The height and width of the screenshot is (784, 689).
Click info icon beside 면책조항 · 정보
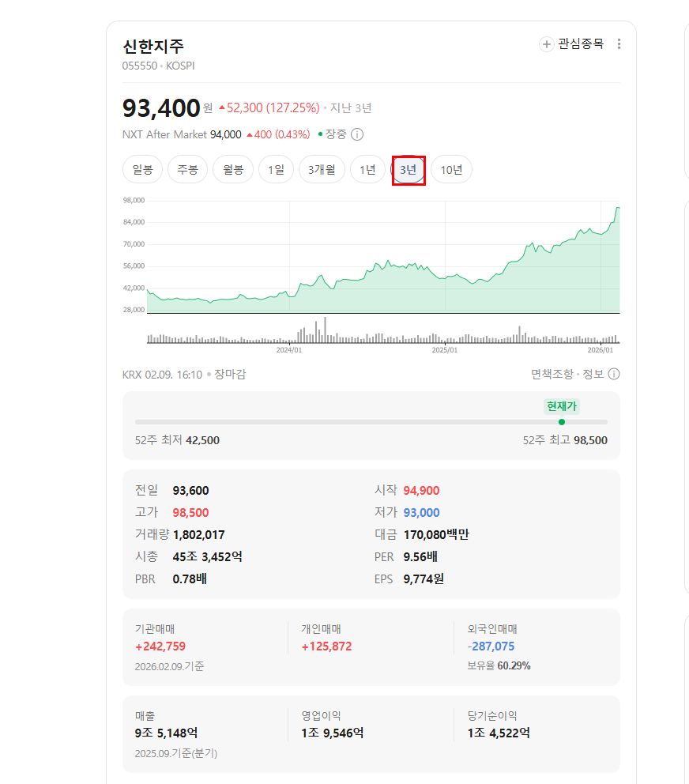[x=614, y=374]
